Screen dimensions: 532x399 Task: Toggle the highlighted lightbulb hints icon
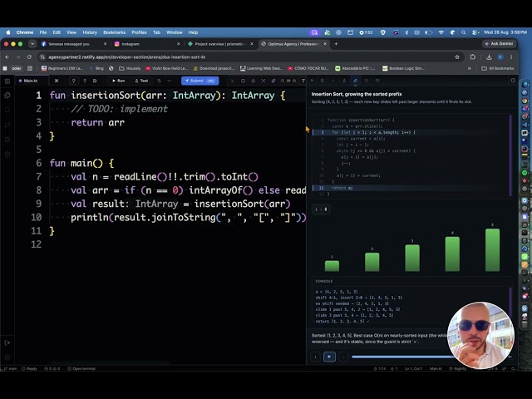(x=73, y=81)
